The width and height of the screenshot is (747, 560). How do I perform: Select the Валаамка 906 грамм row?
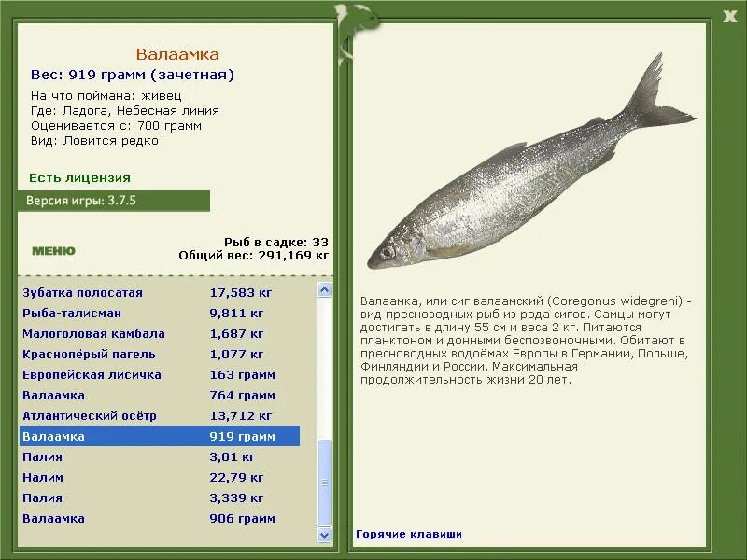pyautogui.click(x=160, y=518)
